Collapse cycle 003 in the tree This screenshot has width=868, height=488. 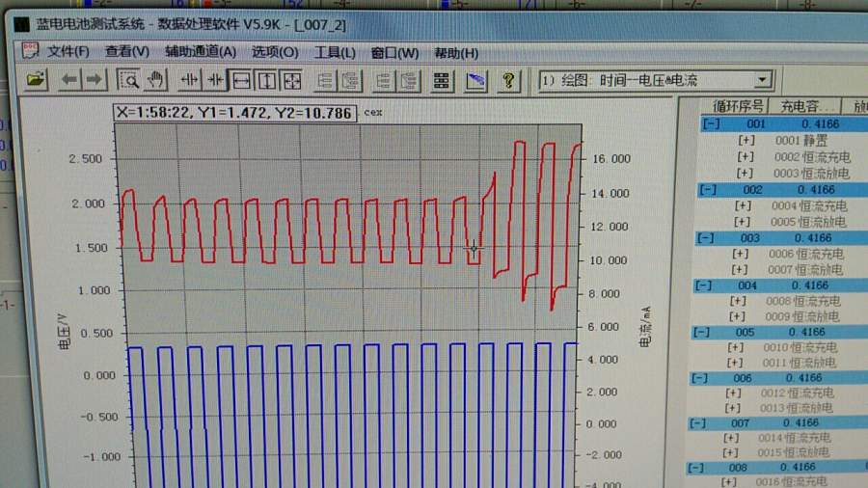[x=705, y=238]
